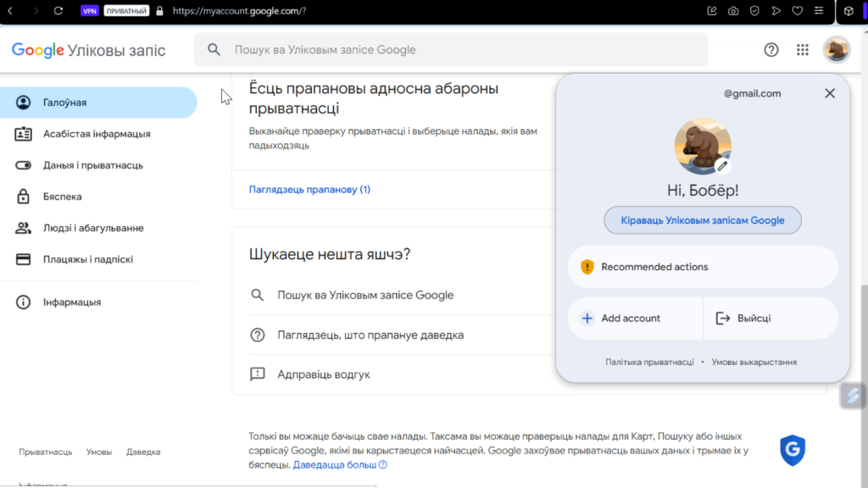The image size is (868, 488).
Task: Open Recommended actions in account popup
Action: click(703, 267)
